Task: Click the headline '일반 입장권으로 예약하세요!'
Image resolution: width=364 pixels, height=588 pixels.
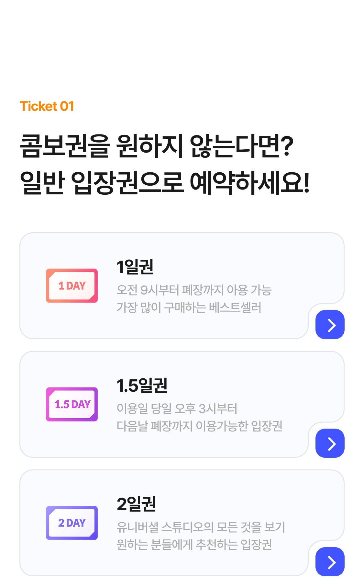Action: (165, 183)
